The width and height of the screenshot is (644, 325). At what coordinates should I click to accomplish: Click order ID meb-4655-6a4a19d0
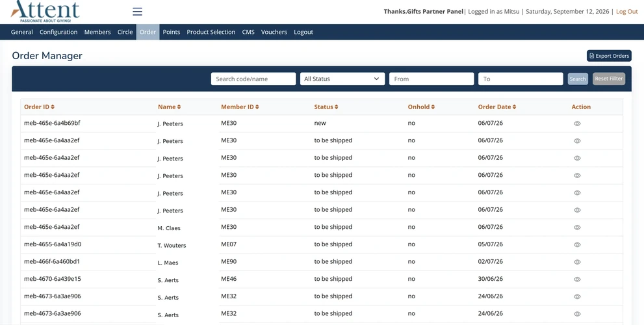point(53,244)
